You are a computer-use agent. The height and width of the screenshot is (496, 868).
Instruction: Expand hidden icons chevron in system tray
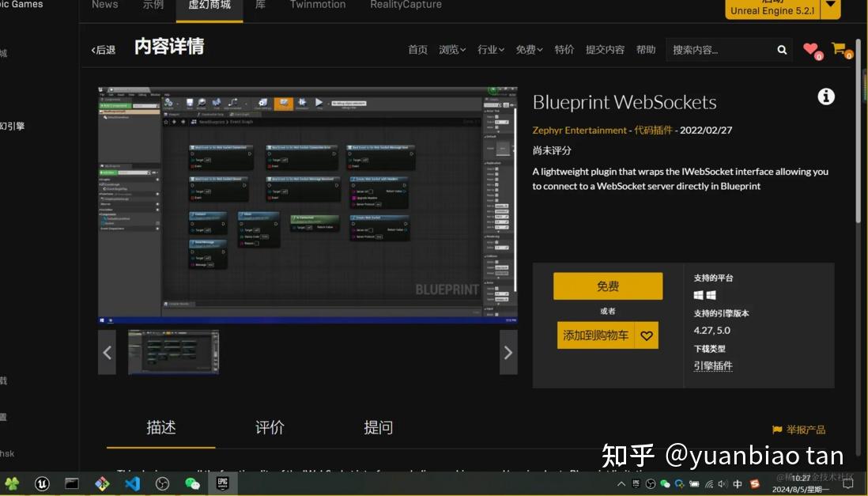621,482
